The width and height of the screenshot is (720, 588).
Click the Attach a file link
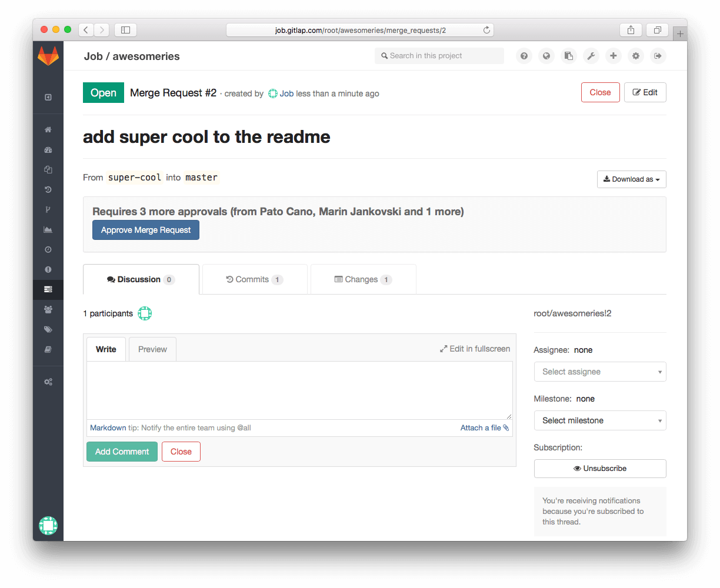[484, 428]
